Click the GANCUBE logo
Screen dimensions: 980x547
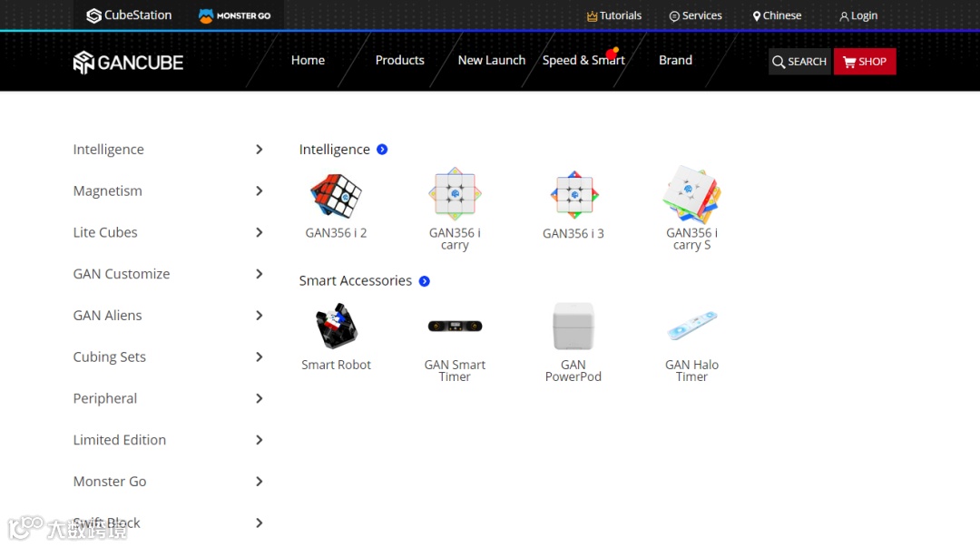(x=128, y=63)
